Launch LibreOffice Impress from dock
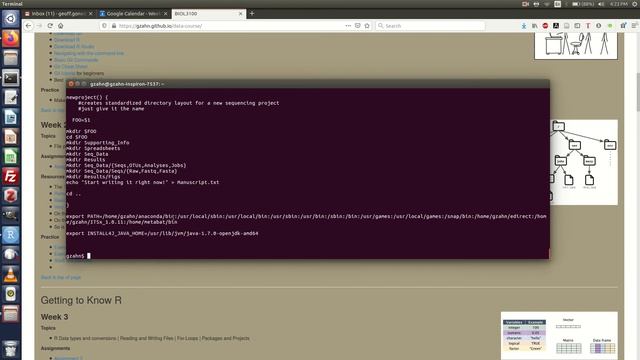This screenshot has height=360, width=640. click(x=11, y=137)
